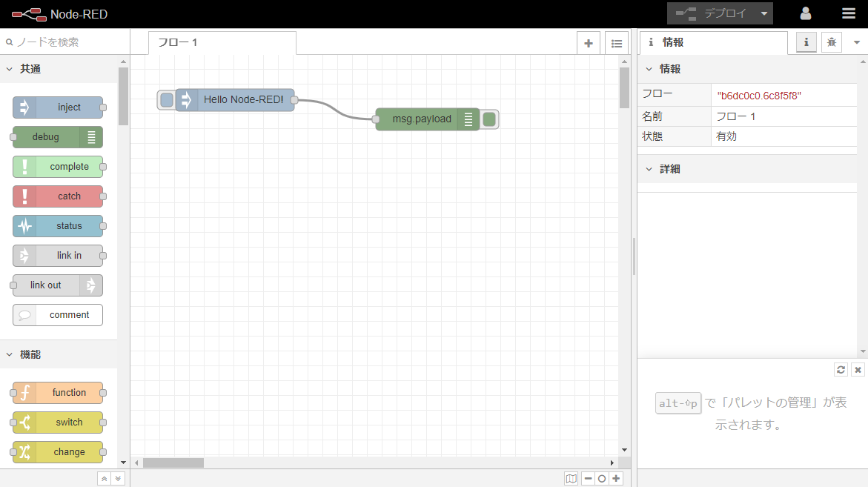Click the 有効 status value
The height and width of the screenshot is (487, 868).
point(726,136)
